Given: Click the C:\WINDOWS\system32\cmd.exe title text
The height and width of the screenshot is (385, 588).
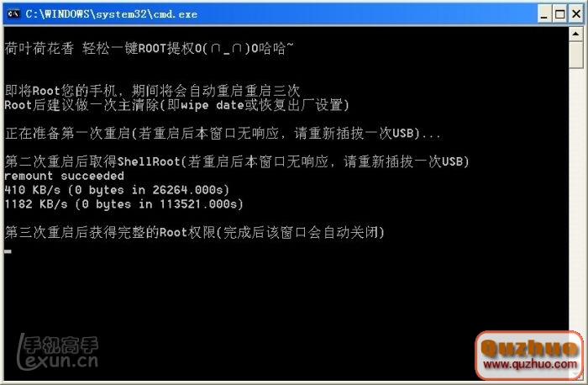Looking at the screenshot, I should pos(112,14).
